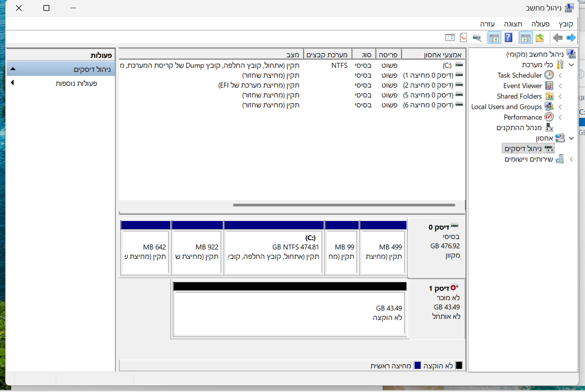
Task: Collapse the כלי מערכת tree node
Action: pyautogui.click(x=571, y=65)
